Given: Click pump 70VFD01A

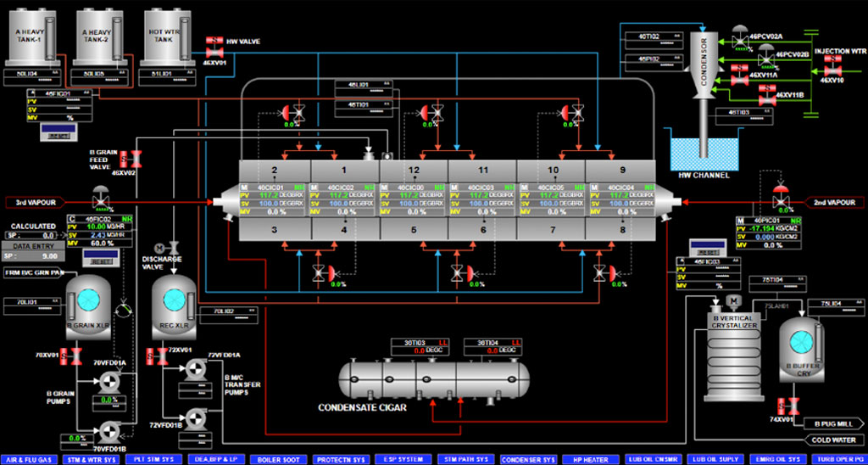Looking at the screenshot, I should 108,383.
